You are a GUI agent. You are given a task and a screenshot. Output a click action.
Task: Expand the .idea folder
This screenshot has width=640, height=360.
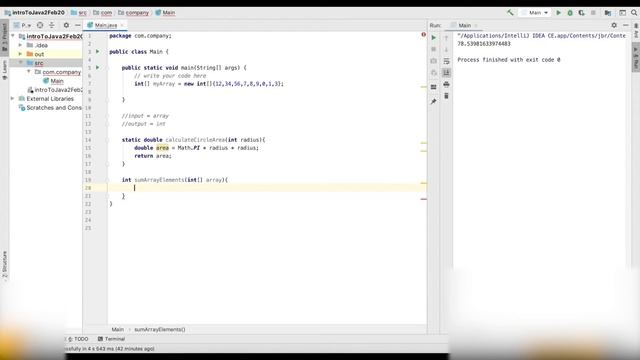point(20,45)
